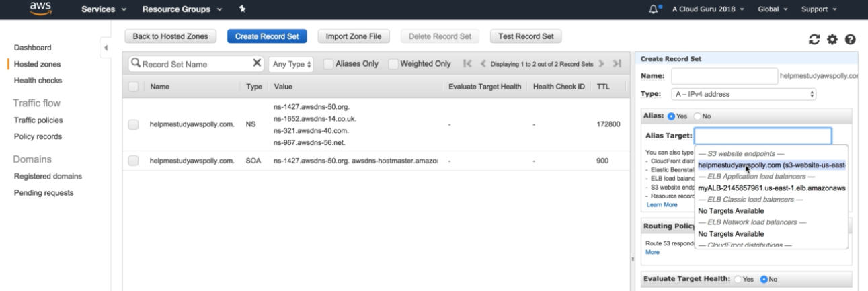
Task: Go to last page of record sets
Action: point(617,64)
